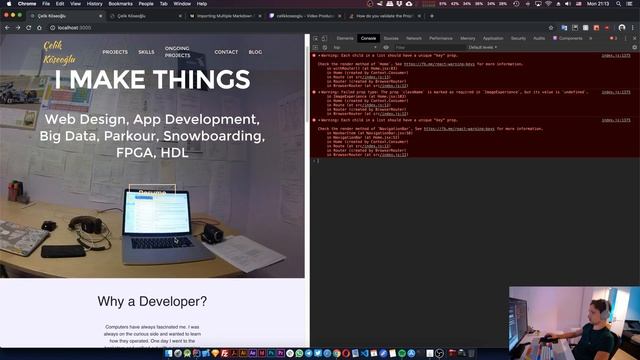Screen dimensions: 640x360
Task: Open the Application tab
Action: coord(493,38)
